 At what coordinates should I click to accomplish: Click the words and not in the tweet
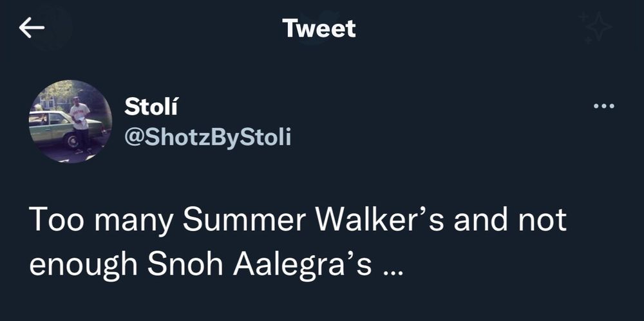tap(510, 220)
